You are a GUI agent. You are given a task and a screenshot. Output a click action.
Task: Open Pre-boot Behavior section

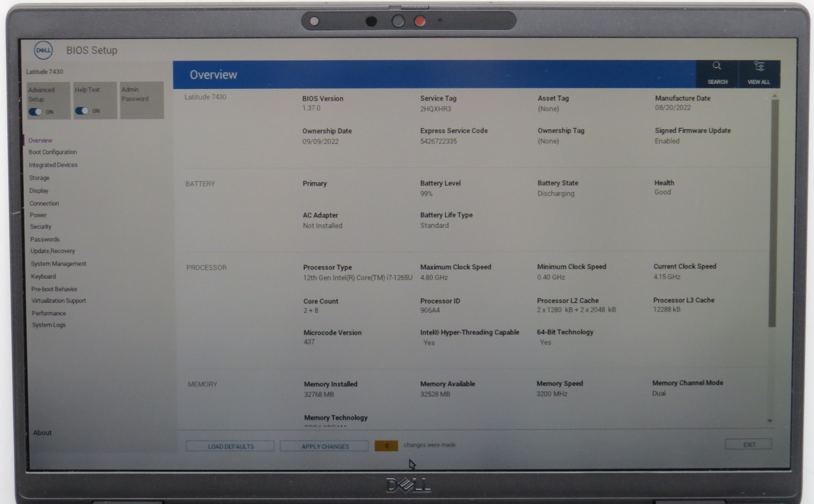(54, 289)
